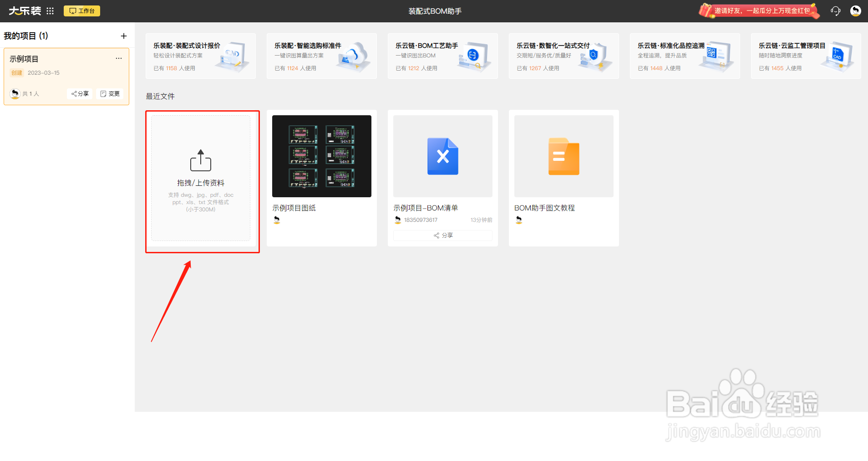Click BOM助手图文教程 file name
Viewport: 868px width, 461px height.
[544, 208]
